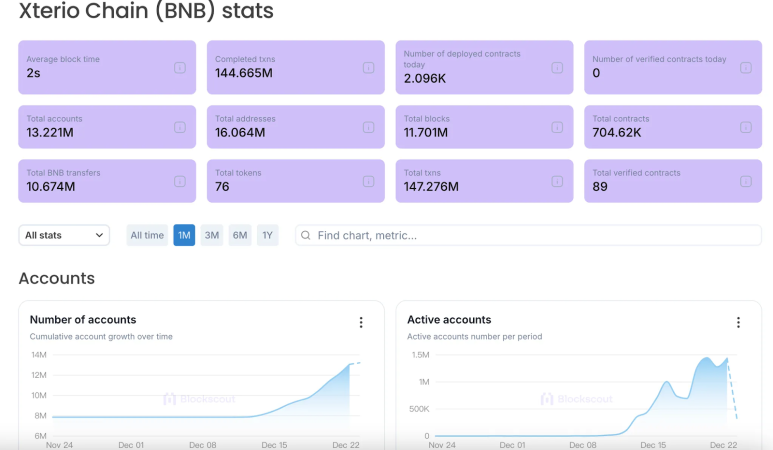Show info for Total addresses card
This screenshot has height=450, width=773.
pyautogui.click(x=368, y=127)
